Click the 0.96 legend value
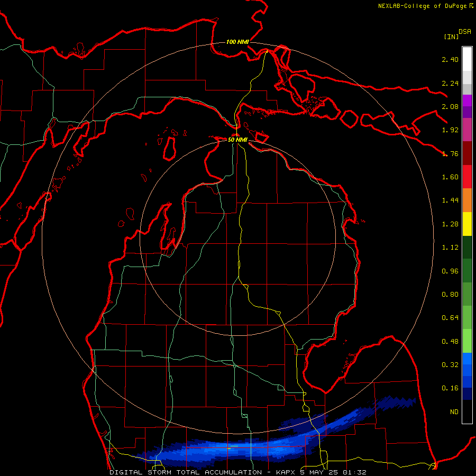The width and height of the screenshot is (476, 476). 450,271
